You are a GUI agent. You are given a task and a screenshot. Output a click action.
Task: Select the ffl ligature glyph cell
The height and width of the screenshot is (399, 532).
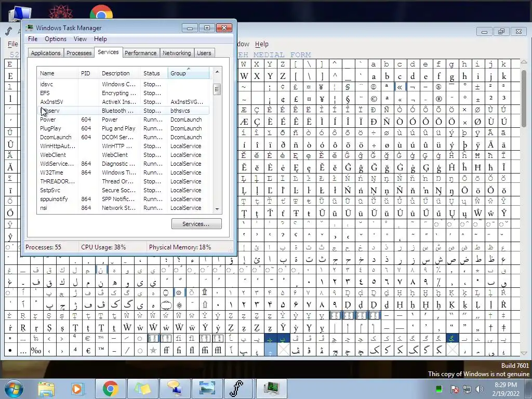[218, 350]
